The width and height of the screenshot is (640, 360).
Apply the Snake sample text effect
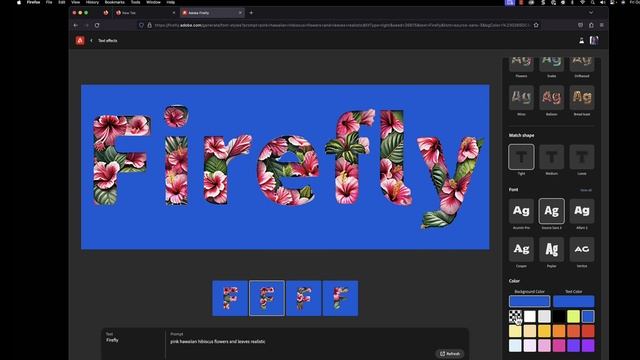pyautogui.click(x=551, y=65)
